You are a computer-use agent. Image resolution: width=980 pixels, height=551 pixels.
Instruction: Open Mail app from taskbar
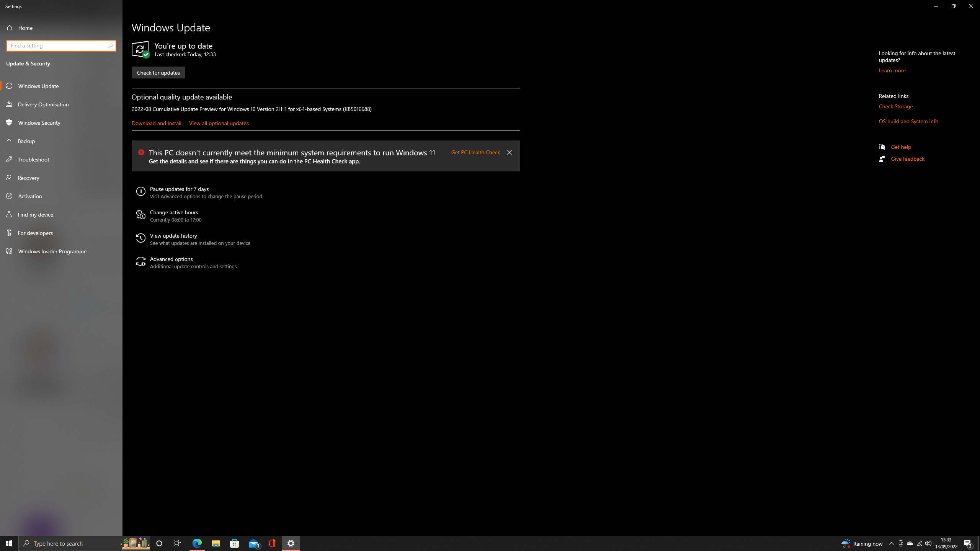254,543
